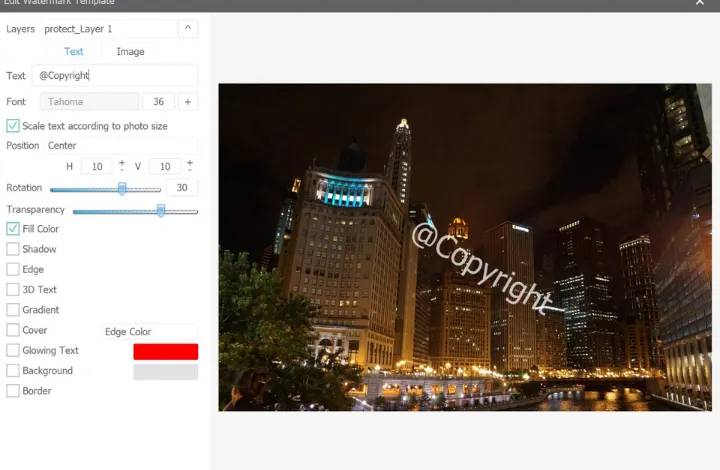Switch to the Image tab
This screenshot has height=470, width=720.
[x=130, y=52]
